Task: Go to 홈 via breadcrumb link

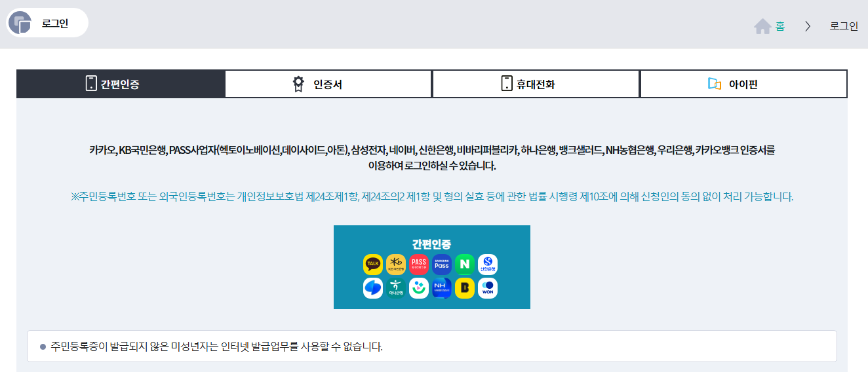Action: (780, 26)
